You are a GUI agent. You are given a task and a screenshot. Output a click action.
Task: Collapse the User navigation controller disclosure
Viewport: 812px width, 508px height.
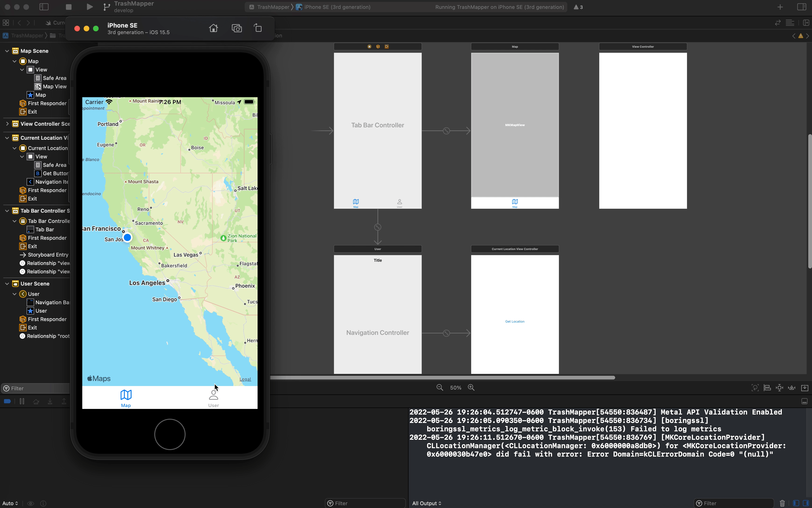[x=14, y=294]
